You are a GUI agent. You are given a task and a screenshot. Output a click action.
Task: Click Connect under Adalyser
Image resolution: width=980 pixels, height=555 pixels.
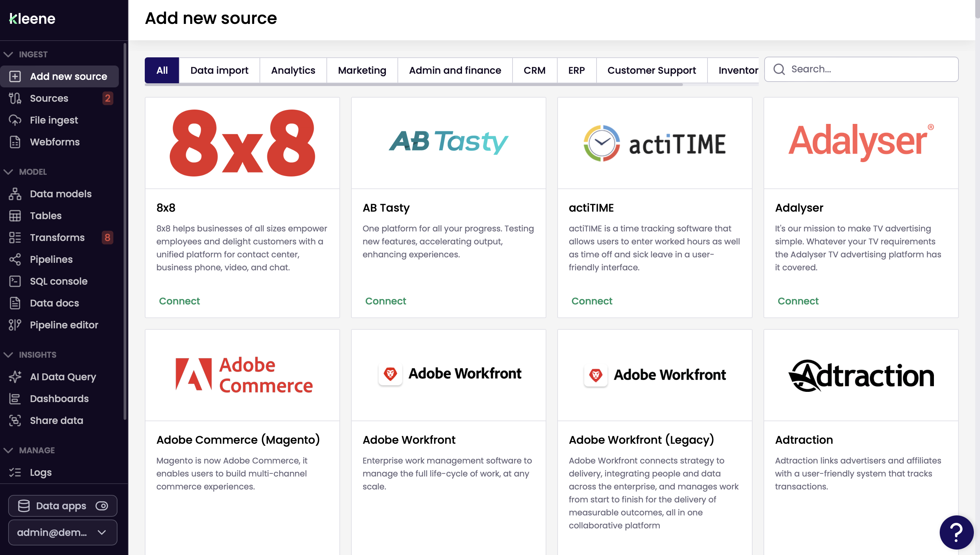click(x=798, y=301)
